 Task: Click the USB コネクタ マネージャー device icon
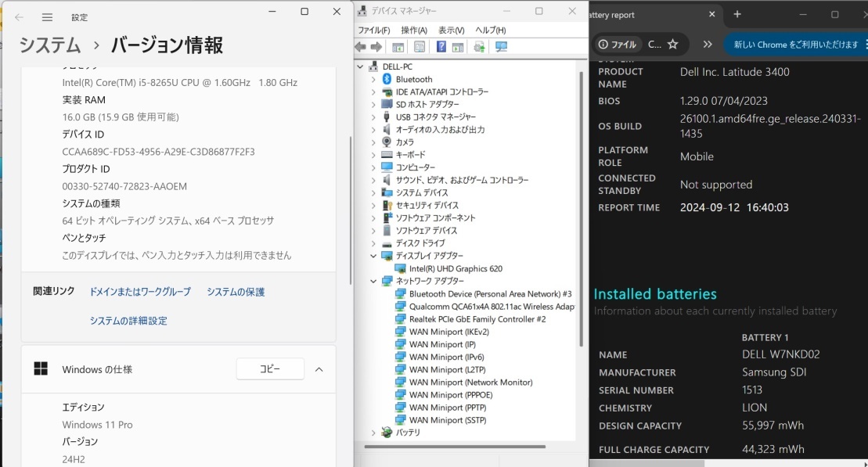click(x=387, y=117)
